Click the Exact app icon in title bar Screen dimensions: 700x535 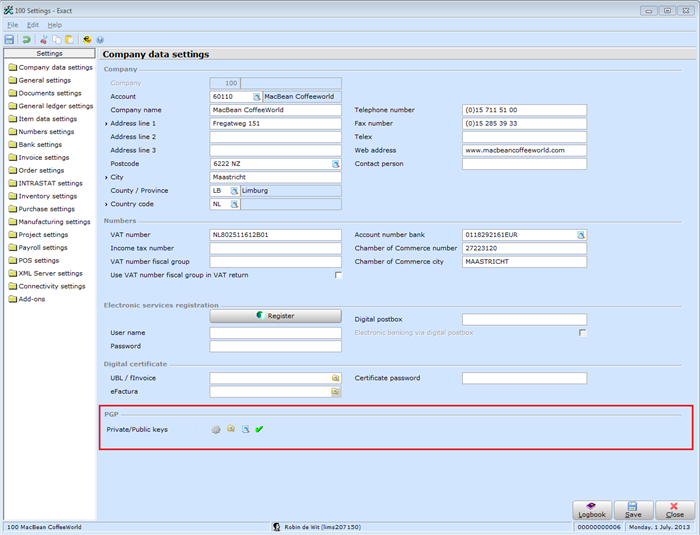[x=8, y=10]
